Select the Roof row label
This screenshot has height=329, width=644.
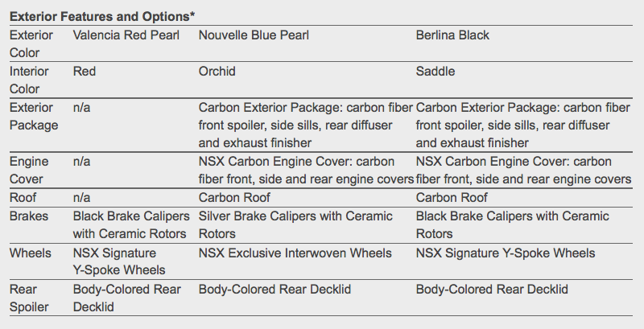pyautogui.click(x=23, y=197)
